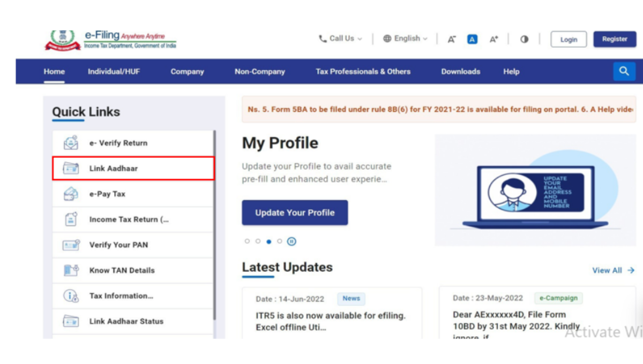Pause the profile banner carousel

point(291,241)
